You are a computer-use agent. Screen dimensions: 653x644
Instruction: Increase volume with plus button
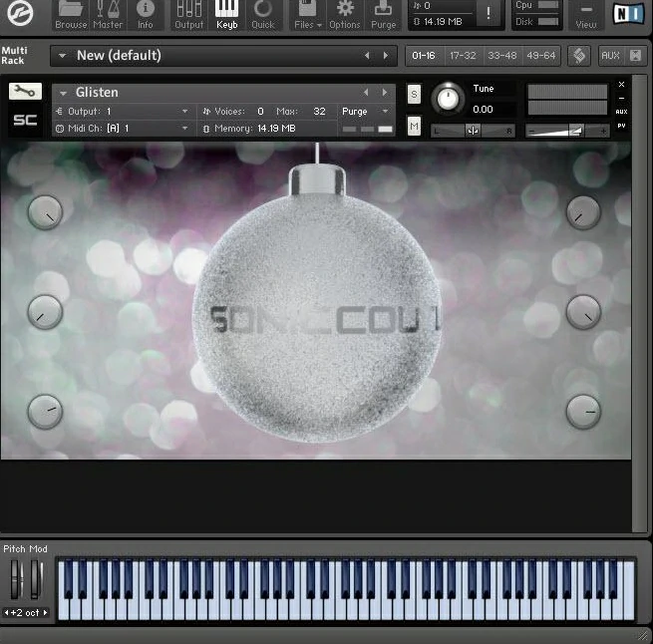pos(603,132)
